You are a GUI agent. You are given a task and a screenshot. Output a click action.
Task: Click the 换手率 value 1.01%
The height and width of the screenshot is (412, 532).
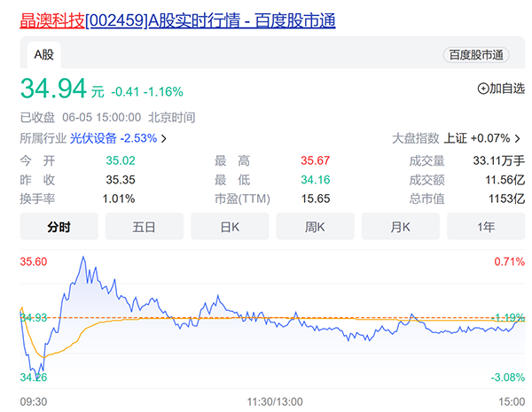pyautogui.click(x=119, y=198)
